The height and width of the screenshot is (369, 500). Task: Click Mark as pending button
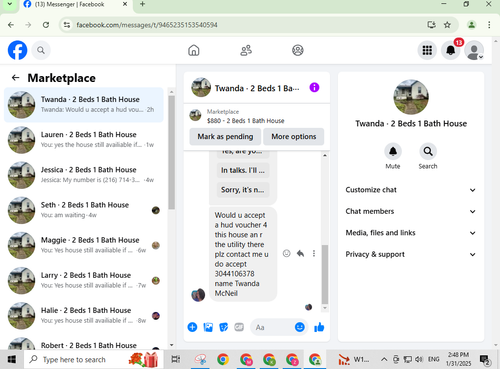coord(225,137)
